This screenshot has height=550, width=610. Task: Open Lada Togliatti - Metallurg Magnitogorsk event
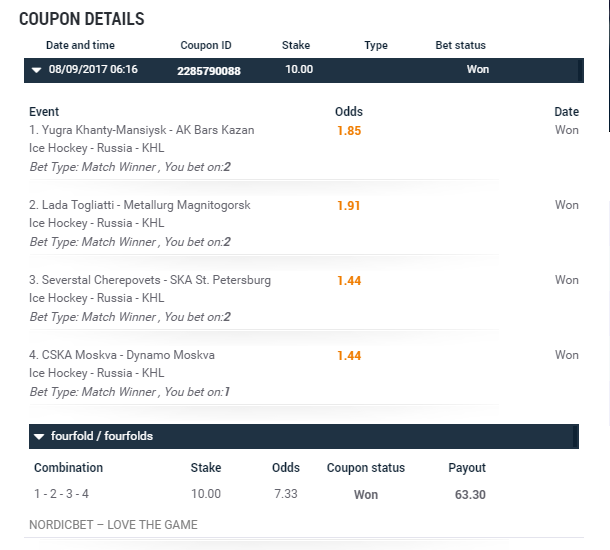pyautogui.click(x=139, y=205)
